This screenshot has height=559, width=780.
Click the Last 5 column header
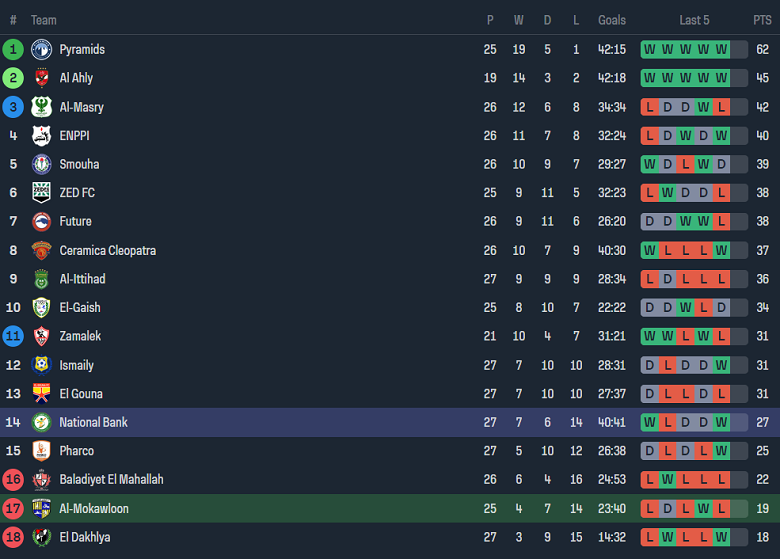[x=694, y=20]
